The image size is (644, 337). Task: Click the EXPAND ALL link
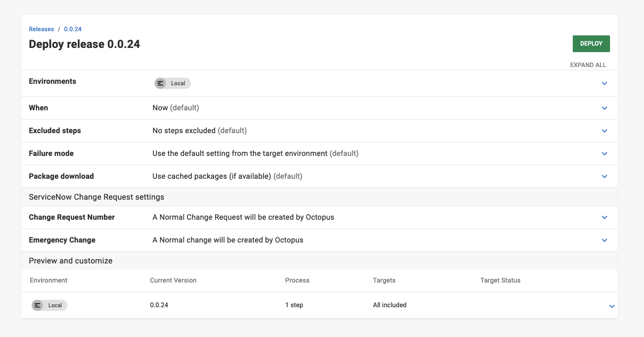click(588, 65)
